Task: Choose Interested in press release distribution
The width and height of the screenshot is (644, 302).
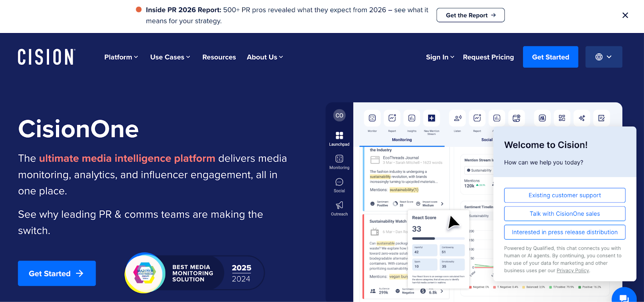Action: [x=565, y=232]
